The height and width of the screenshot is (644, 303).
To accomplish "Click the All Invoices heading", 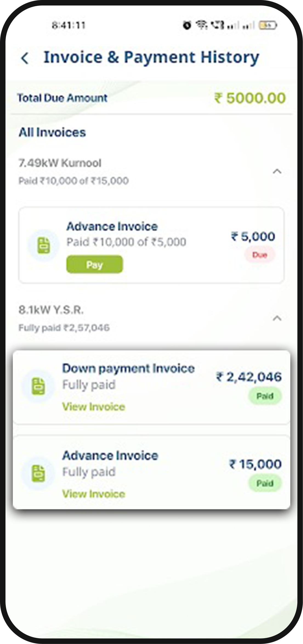I will pyautogui.click(x=52, y=132).
